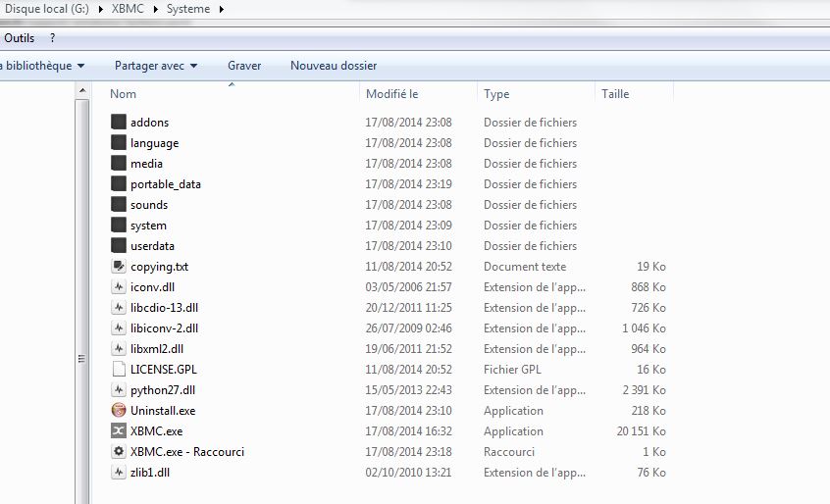This screenshot has height=504, width=830.
Task: Sort by the Nom column header
Action: 123,93
